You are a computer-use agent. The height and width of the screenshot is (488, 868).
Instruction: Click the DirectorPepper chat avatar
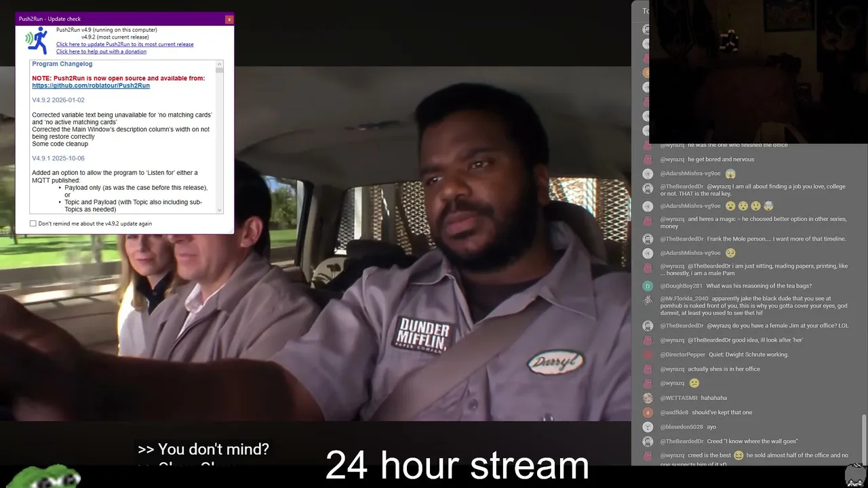[x=648, y=354]
